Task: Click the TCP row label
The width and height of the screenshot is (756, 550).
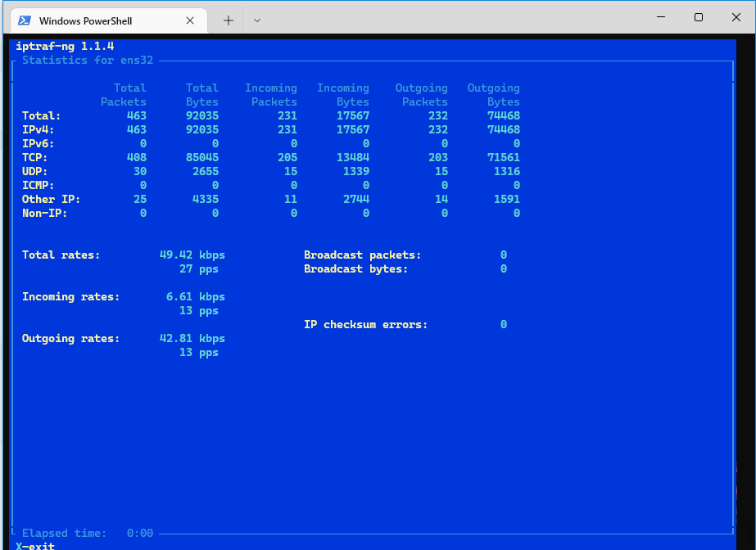Action: coord(34,157)
